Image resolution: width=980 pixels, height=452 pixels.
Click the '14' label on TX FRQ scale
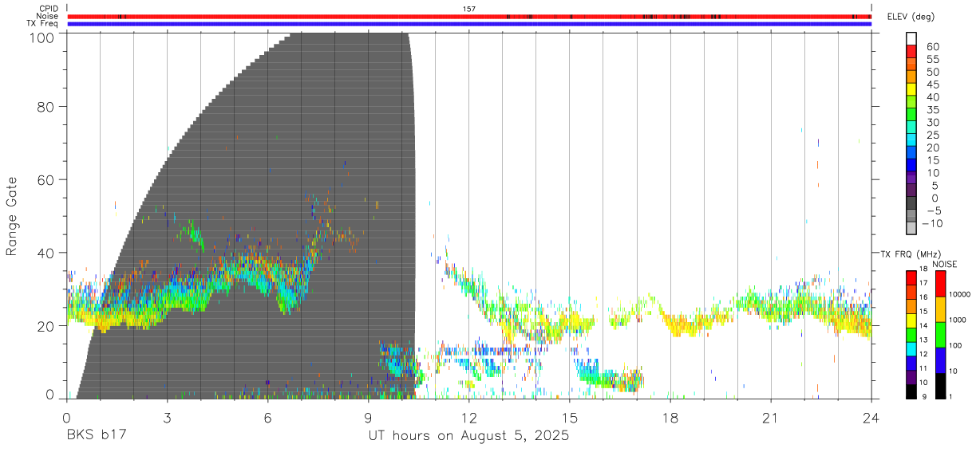coord(923,325)
